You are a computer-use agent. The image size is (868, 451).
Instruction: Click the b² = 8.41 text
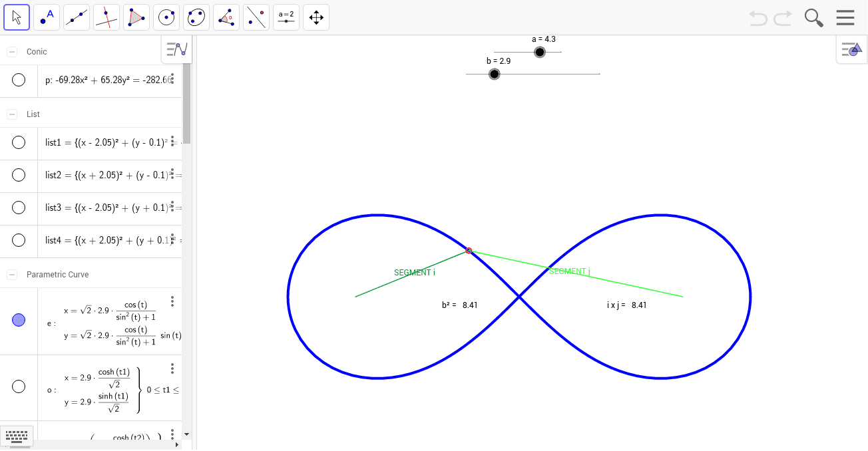(460, 305)
